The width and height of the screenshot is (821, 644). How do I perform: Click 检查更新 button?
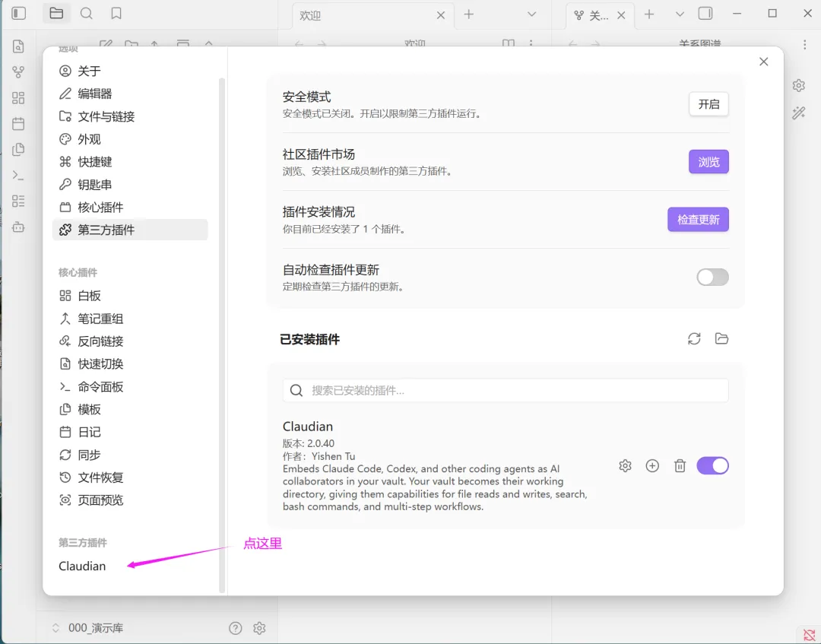698,220
